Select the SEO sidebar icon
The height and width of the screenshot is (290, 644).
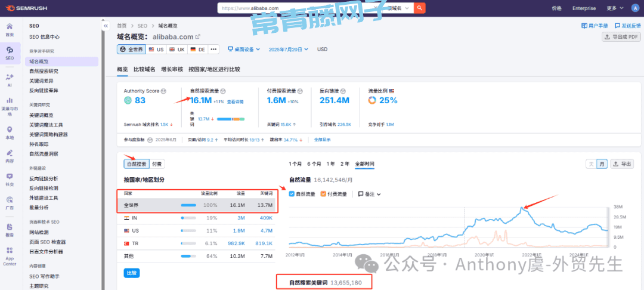10,53
